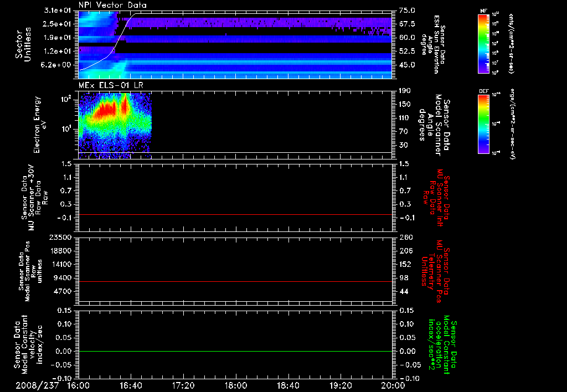Click the '1.9e+01' sector tick label
Image resolution: width=567 pixels, height=392 pixels.
pyautogui.click(x=58, y=38)
